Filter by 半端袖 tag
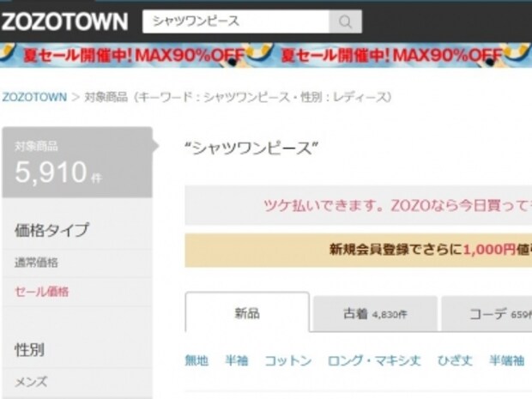The height and width of the screenshot is (399, 532). [x=506, y=360]
